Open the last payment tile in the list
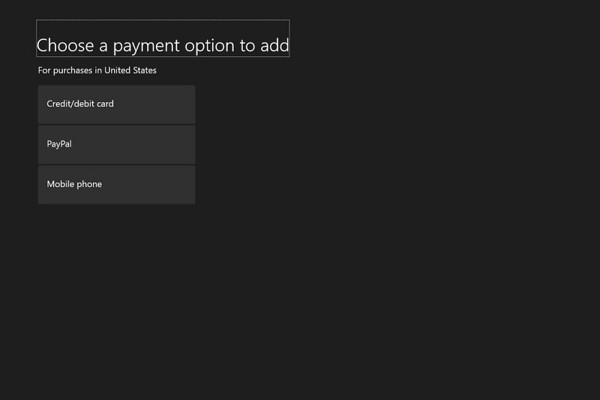The width and height of the screenshot is (600, 400). click(116, 185)
